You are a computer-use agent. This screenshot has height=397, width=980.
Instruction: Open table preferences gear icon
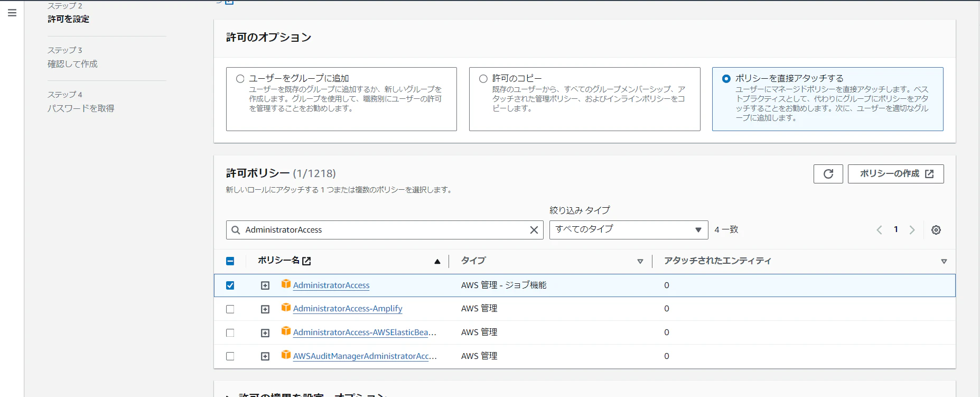tap(936, 230)
